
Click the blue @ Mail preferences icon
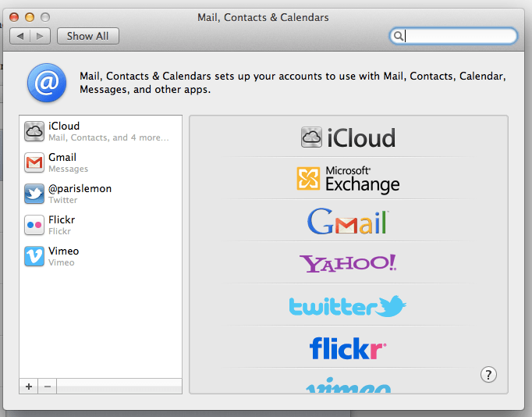[47, 83]
